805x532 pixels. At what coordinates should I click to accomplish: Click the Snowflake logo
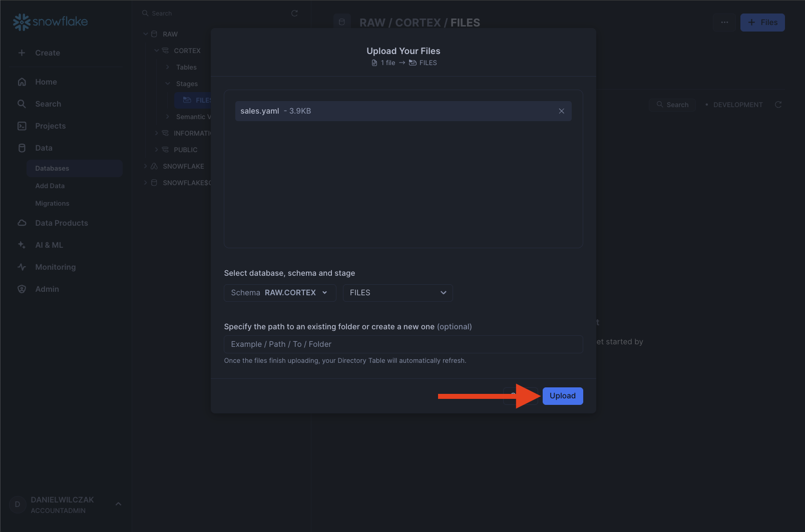coord(50,22)
